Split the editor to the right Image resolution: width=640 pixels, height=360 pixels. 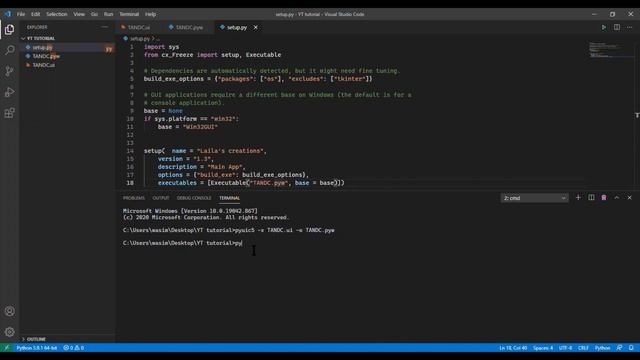(617, 27)
